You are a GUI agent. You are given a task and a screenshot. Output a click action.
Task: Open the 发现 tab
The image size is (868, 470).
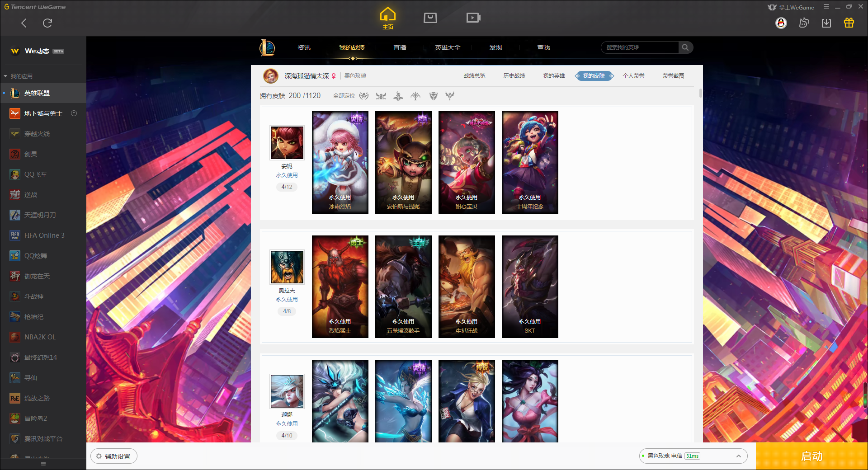coord(495,47)
